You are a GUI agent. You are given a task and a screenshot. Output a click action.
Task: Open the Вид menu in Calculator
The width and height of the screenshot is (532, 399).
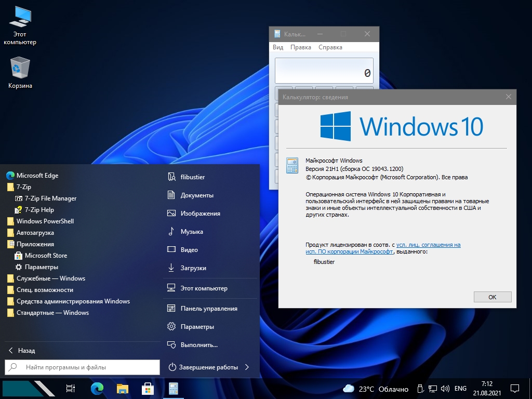click(x=278, y=47)
